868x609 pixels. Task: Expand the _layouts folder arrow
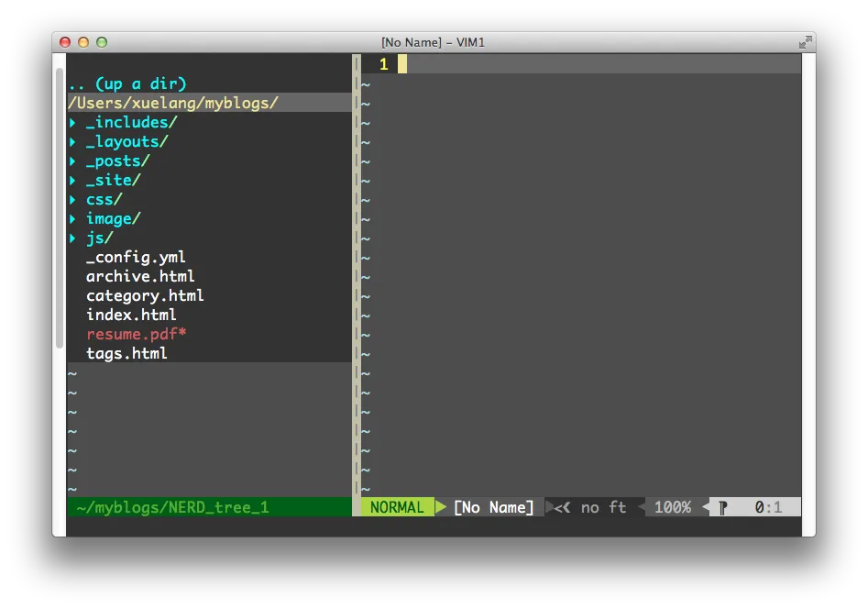tap(72, 141)
